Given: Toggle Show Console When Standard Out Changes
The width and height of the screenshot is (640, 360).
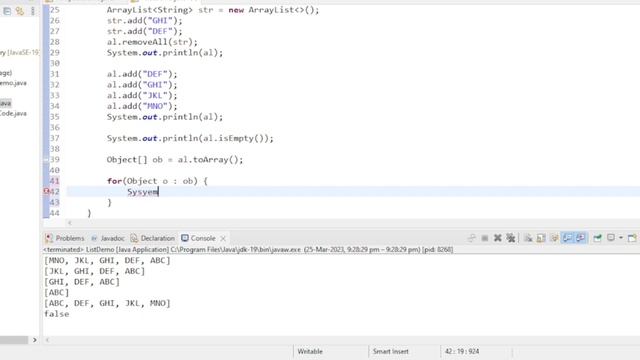Looking at the screenshot, I should (x=567, y=238).
